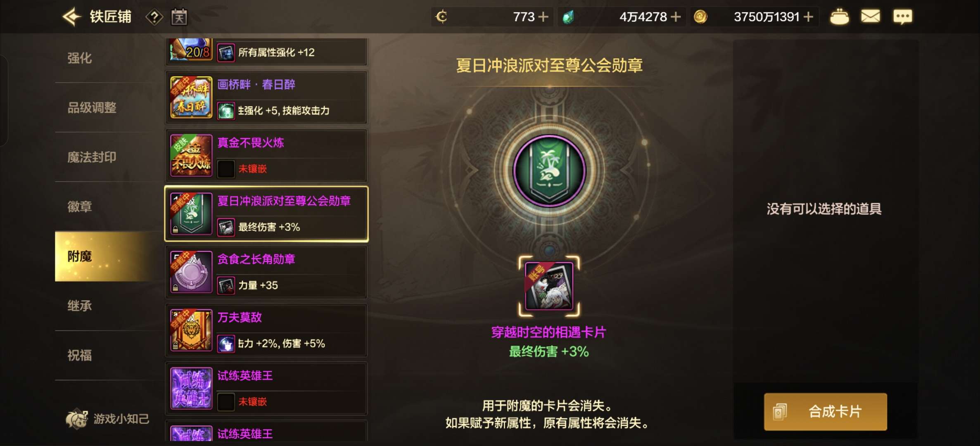
Task: Tap the calendar-like icon next to help
Action: (x=179, y=17)
